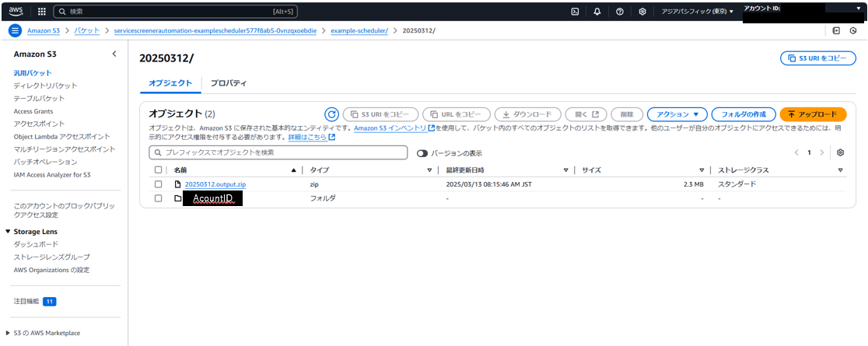Click the URL をコピー button

(456, 114)
